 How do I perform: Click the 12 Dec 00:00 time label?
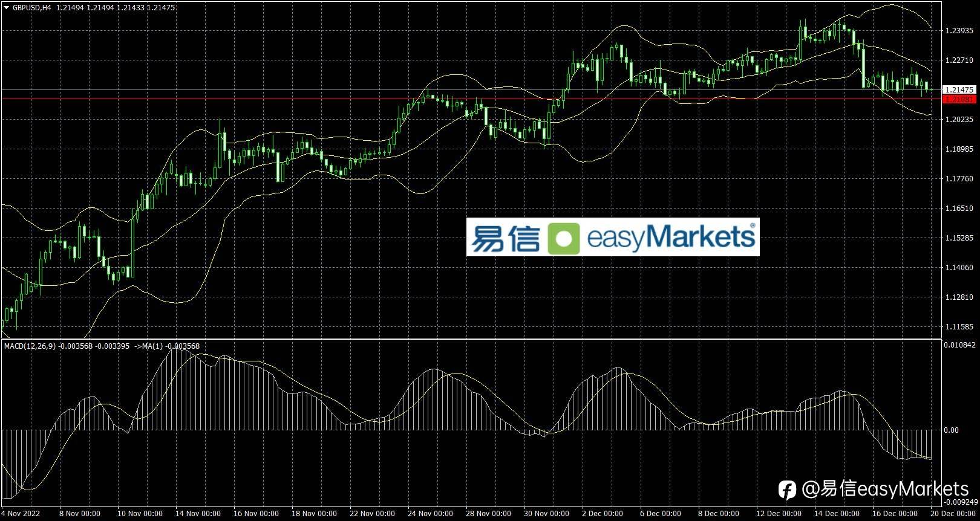click(779, 514)
